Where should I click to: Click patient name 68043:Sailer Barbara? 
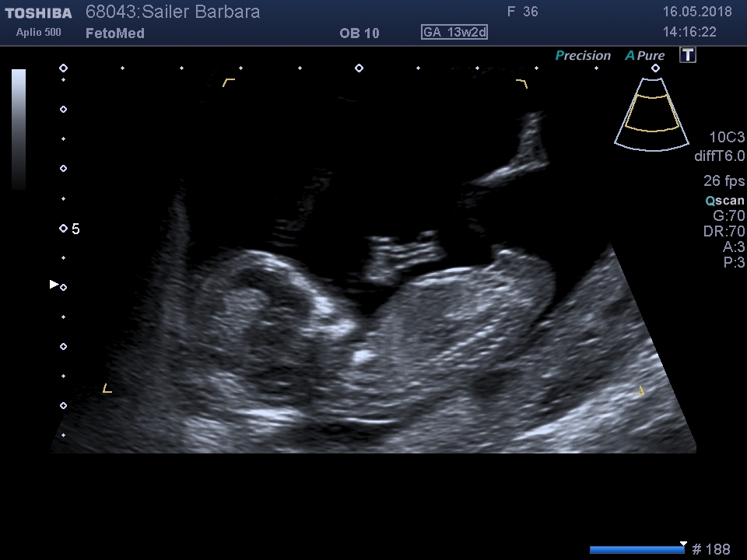[x=173, y=12]
